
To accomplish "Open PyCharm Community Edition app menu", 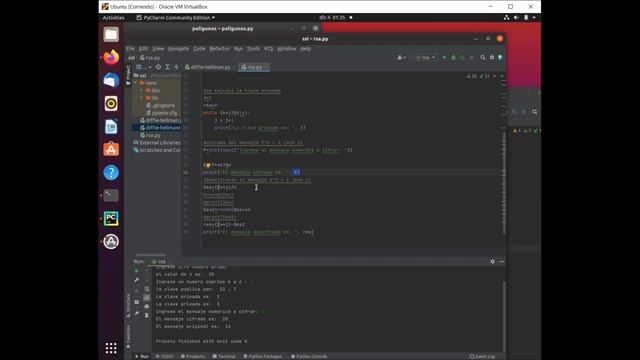I will (x=176, y=18).
